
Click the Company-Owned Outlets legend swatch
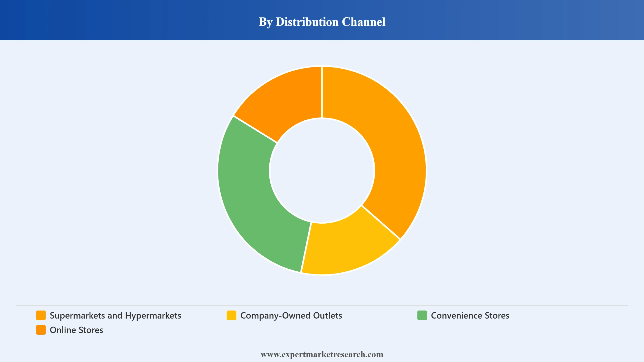coord(231,315)
